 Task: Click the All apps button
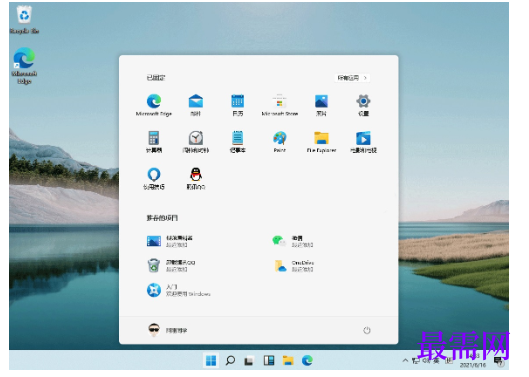tap(352, 78)
